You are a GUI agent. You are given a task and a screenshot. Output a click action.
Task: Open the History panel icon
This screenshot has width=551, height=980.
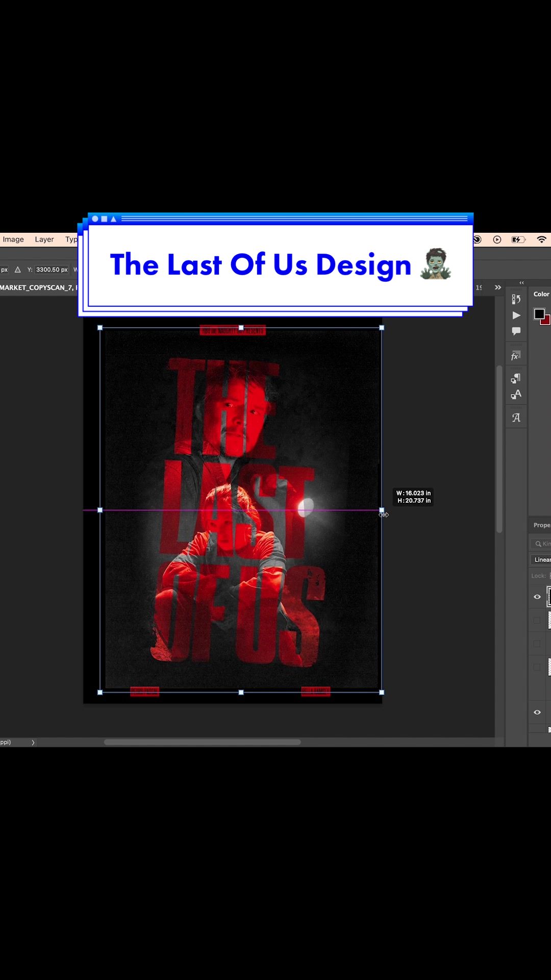click(516, 299)
